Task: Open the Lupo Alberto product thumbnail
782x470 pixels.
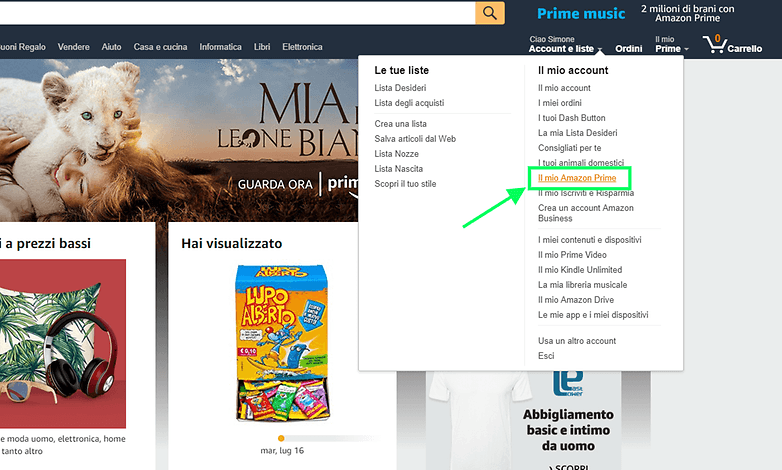Action: pos(282,343)
